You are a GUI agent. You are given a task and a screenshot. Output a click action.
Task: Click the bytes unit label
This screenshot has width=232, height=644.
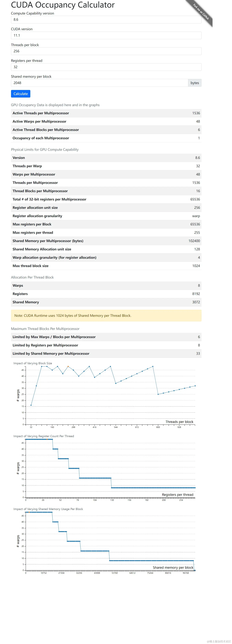point(195,83)
